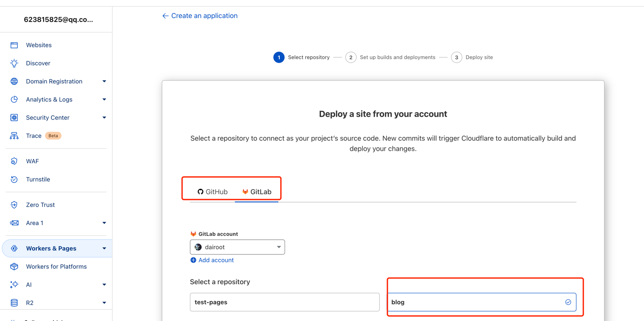This screenshot has width=644, height=321.
Task: Select the GitHub octocat icon on the tab
Action: click(x=200, y=192)
